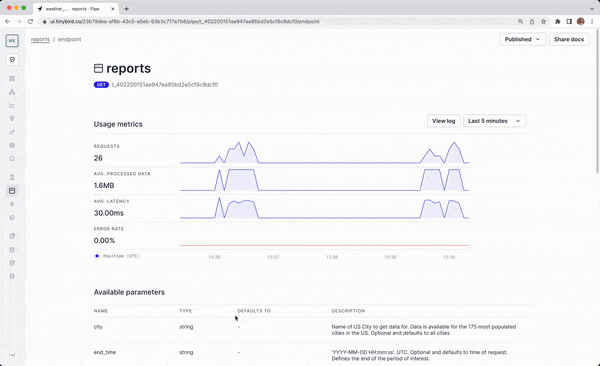
Task: Click the magnifier search icon in sidebar
Action: click(12, 158)
